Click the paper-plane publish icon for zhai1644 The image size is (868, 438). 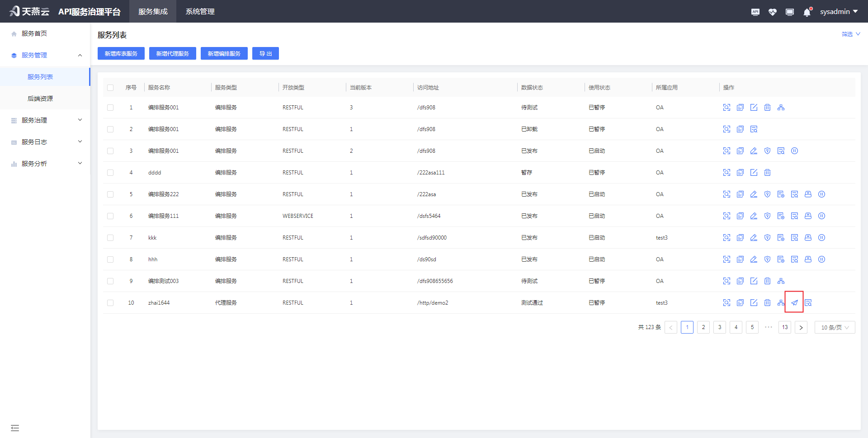(x=794, y=303)
